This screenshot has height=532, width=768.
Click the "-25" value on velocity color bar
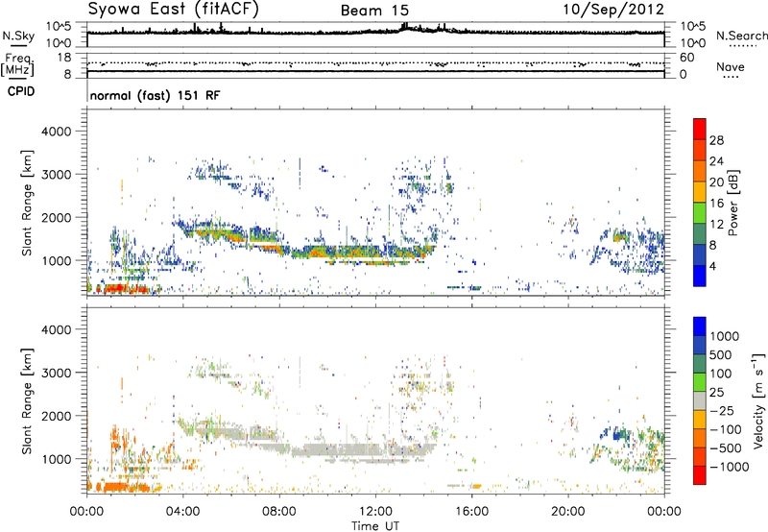click(x=722, y=410)
